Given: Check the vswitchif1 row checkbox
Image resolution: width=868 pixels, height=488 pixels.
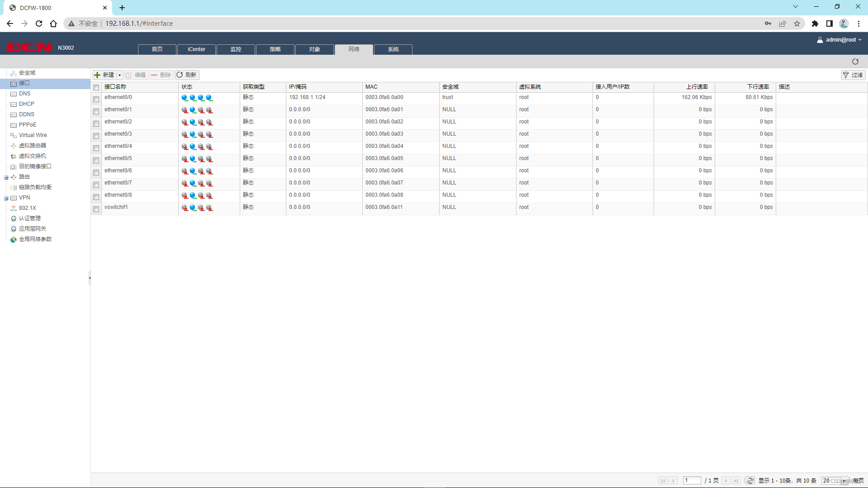Looking at the screenshot, I should pos(96,209).
